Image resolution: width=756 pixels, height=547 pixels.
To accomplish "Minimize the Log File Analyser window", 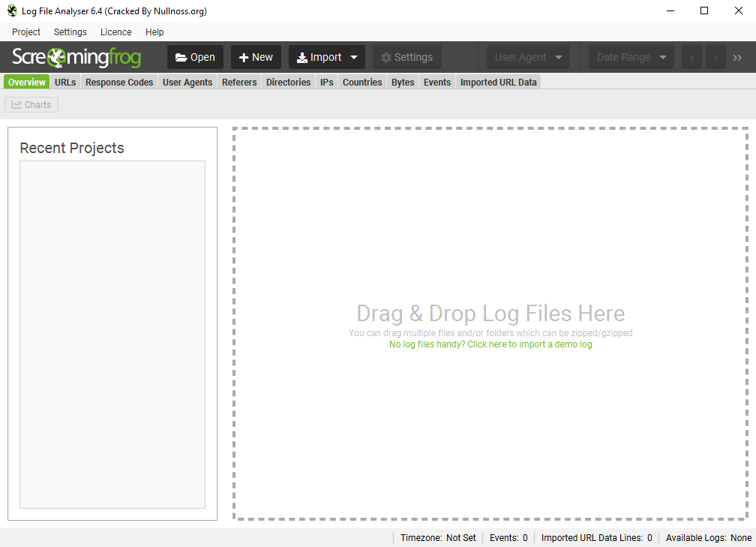I will point(670,11).
